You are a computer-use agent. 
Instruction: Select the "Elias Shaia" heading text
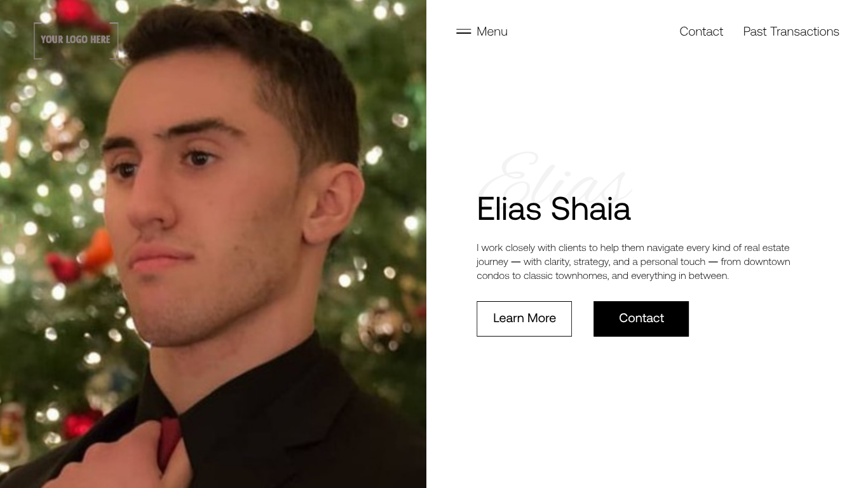(553, 209)
